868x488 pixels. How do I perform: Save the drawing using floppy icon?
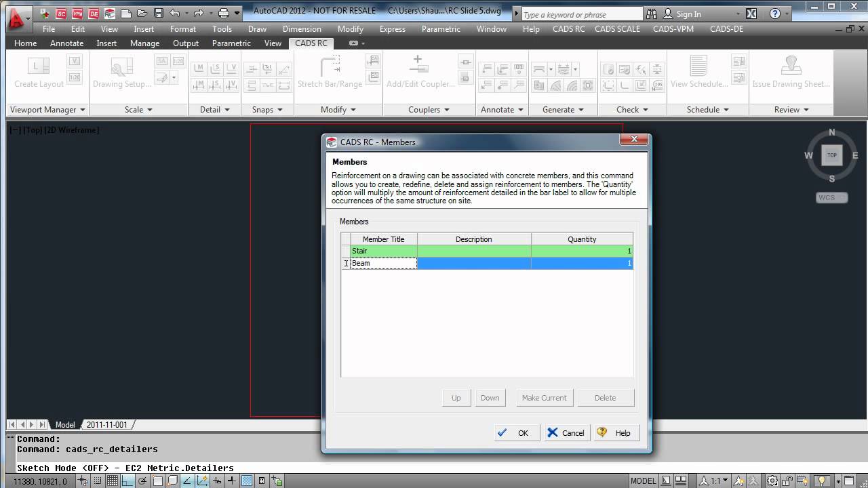158,13
